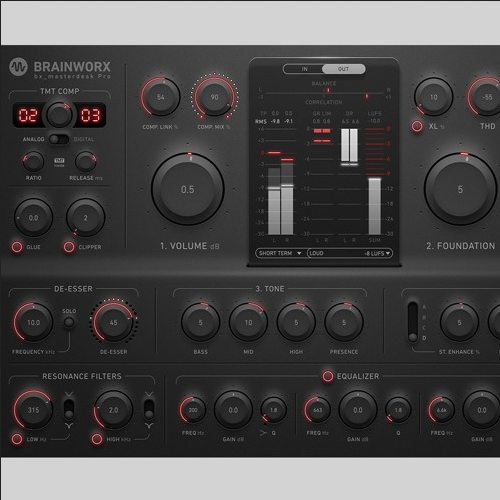Click the TMT Inside badge icon
Viewport: 500px width, 500px height.
click(x=59, y=162)
